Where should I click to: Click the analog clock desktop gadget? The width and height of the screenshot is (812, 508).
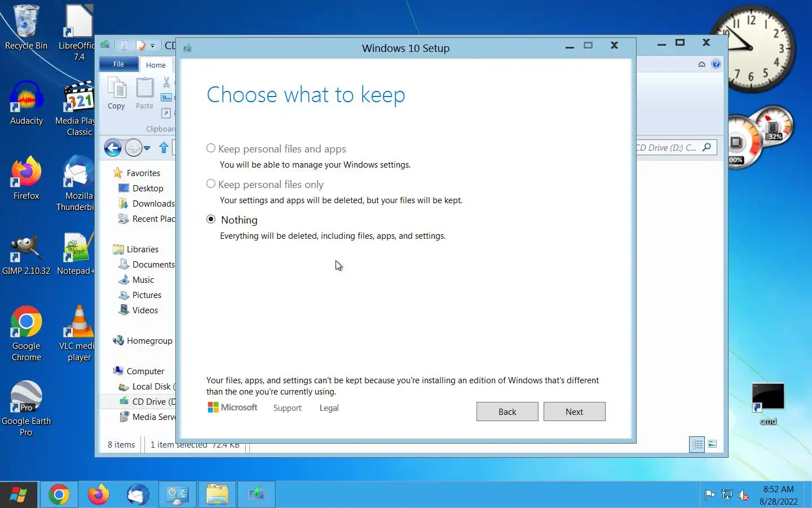click(x=752, y=49)
